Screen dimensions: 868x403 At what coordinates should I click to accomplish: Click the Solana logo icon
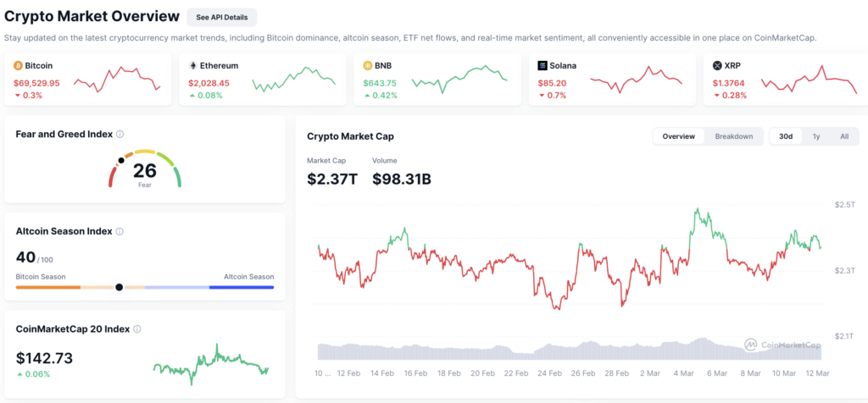pyautogui.click(x=542, y=66)
